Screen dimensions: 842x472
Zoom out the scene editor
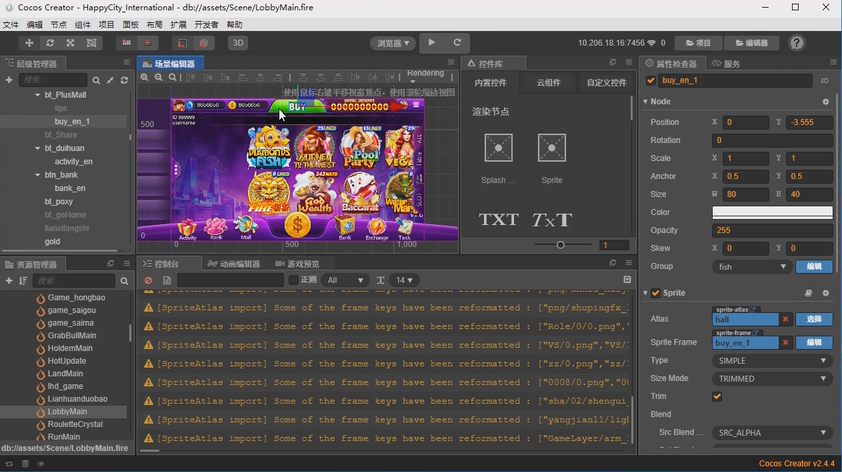coord(158,77)
